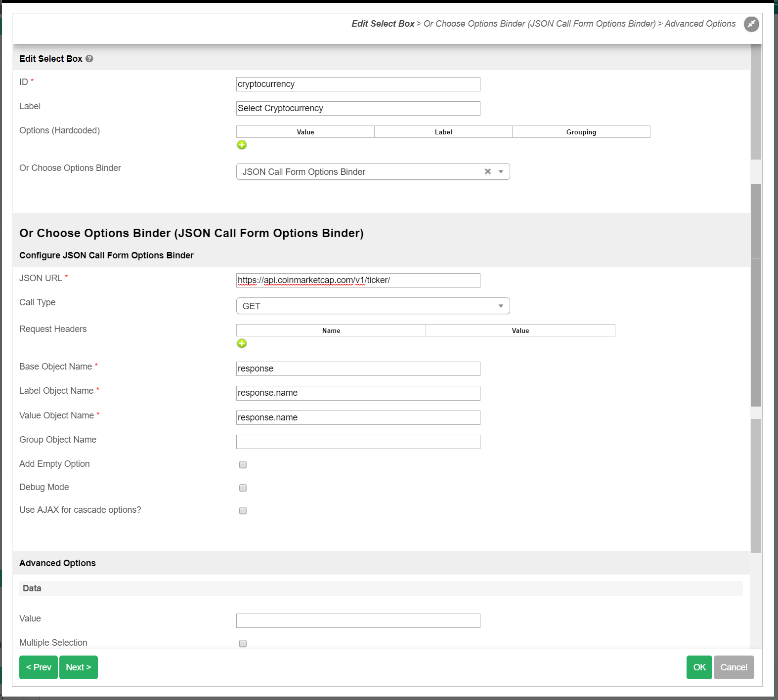
Task: Enable the Add Empty Option checkbox
Action: (243, 464)
